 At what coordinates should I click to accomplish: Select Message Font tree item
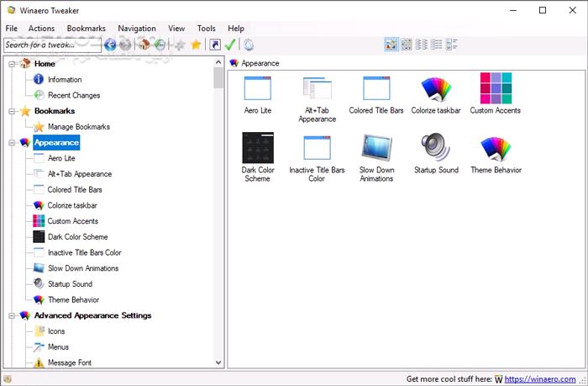[x=70, y=362]
